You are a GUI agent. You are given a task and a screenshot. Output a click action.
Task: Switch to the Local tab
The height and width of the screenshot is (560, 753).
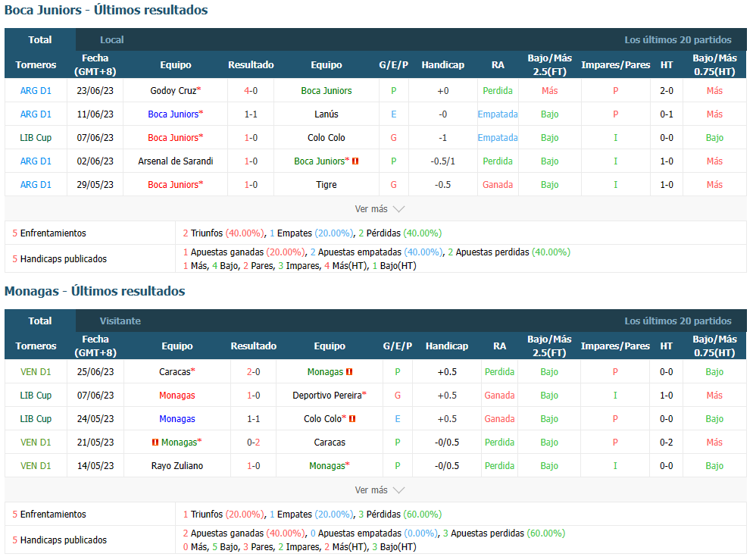pyautogui.click(x=111, y=40)
